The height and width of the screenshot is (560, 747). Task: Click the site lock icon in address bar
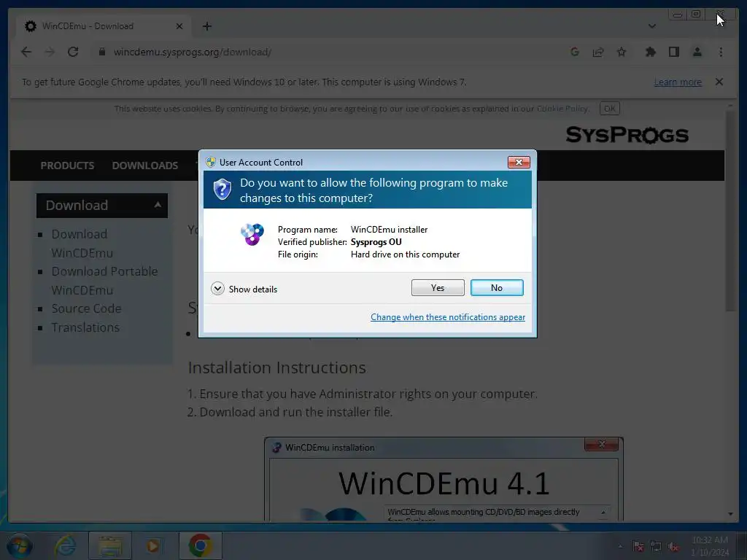point(101,52)
